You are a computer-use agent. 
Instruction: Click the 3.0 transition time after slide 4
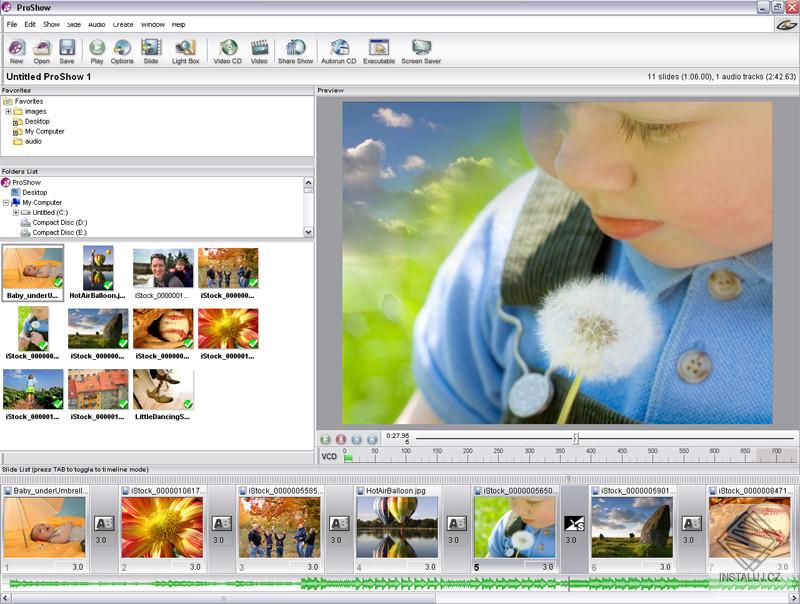(454, 540)
